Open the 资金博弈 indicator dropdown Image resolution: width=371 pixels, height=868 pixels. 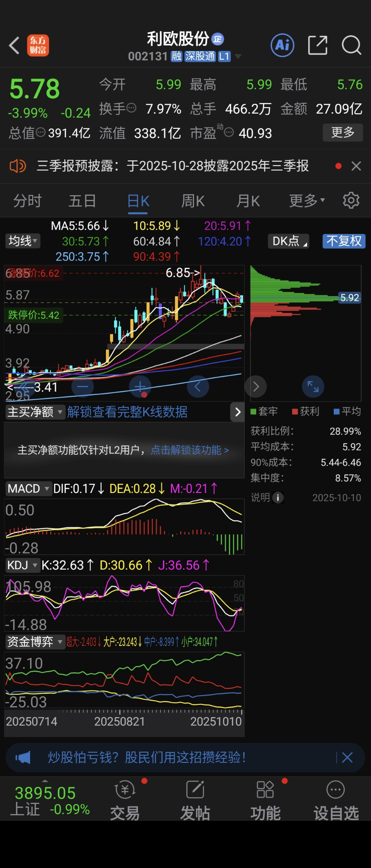[35, 642]
